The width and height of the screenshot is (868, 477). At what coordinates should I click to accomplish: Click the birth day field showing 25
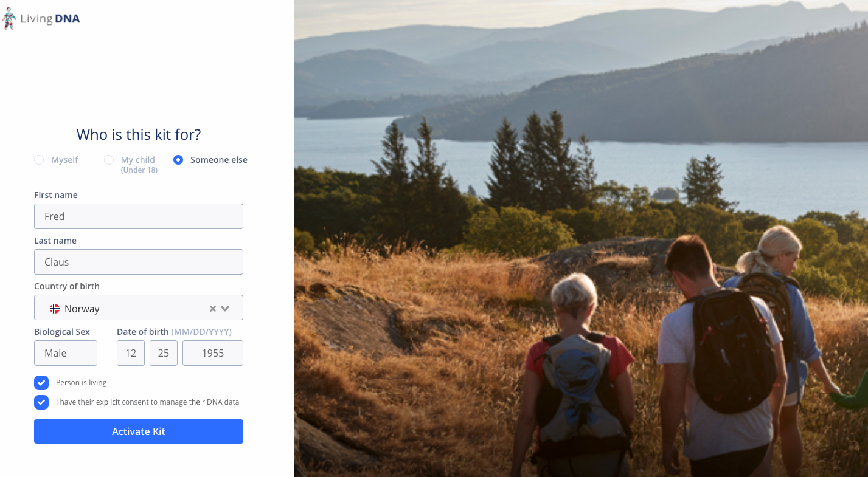pos(164,353)
